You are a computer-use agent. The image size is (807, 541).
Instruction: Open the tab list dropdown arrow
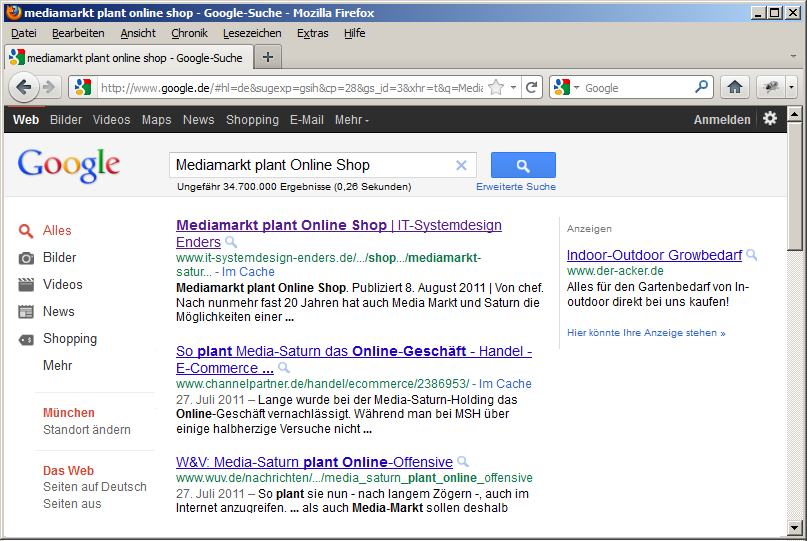coord(793,56)
